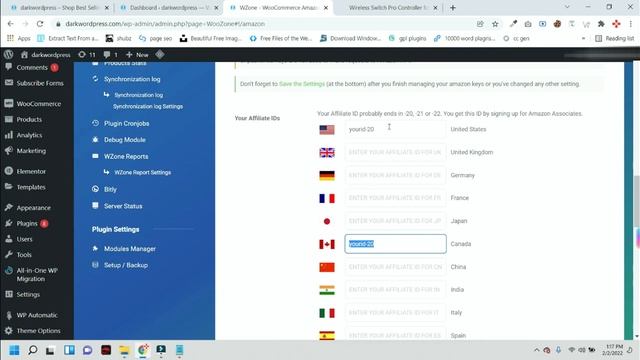The width and height of the screenshot is (640, 360).
Task: Open Chrome three-dot menu
Action: [x=631, y=24]
